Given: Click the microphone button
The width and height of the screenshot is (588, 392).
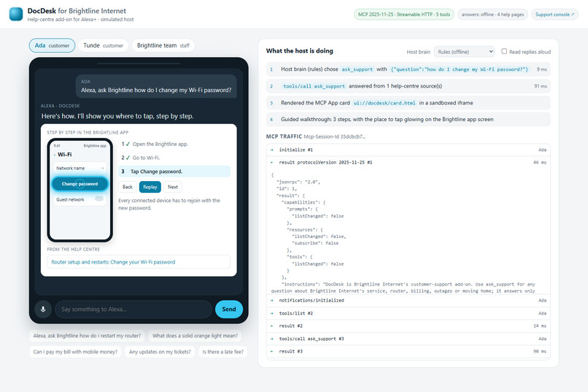Looking at the screenshot, I should click(x=43, y=310).
